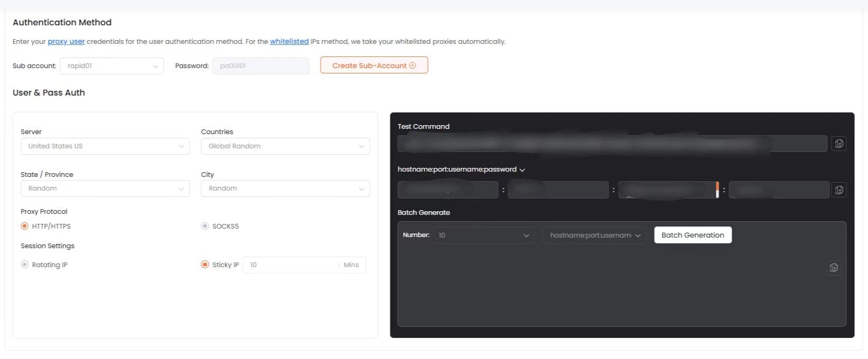
Task: Open the proxy user link
Action: pos(66,41)
